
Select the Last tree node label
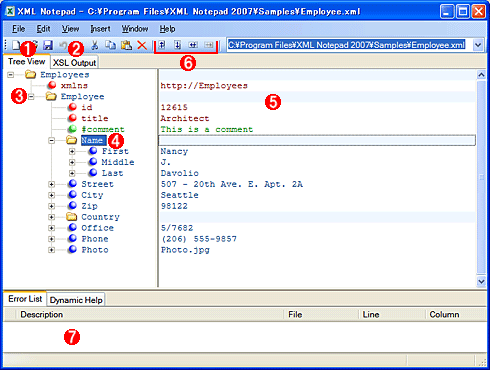[x=113, y=173]
